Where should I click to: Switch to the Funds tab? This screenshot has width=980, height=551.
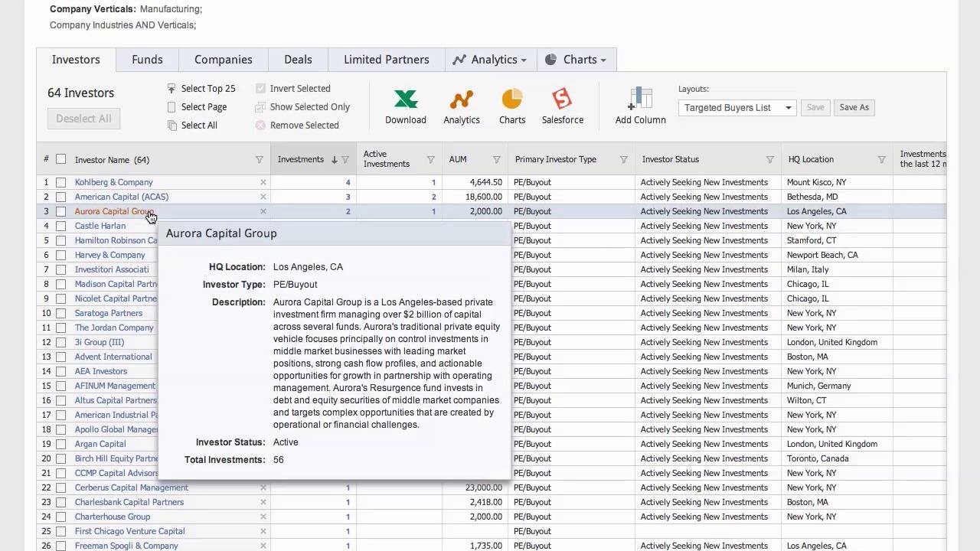pos(147,60)
